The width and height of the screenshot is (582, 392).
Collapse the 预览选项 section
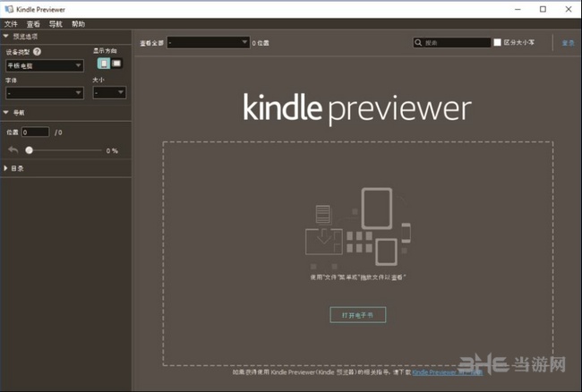[x=5, y=36]
